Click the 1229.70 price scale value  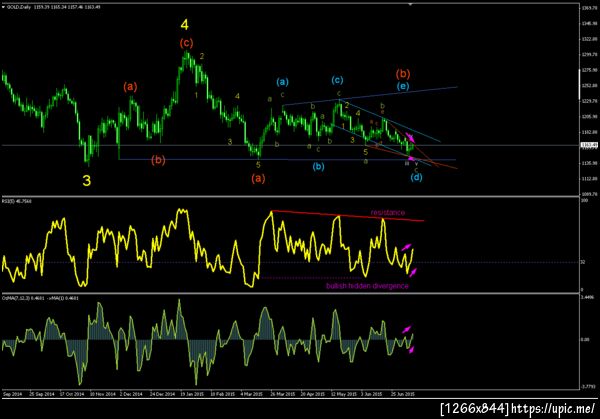point(589,101)
